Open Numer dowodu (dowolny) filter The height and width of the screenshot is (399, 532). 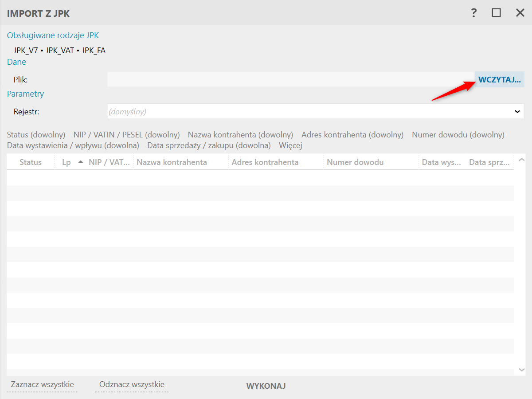tap(458, 134)
